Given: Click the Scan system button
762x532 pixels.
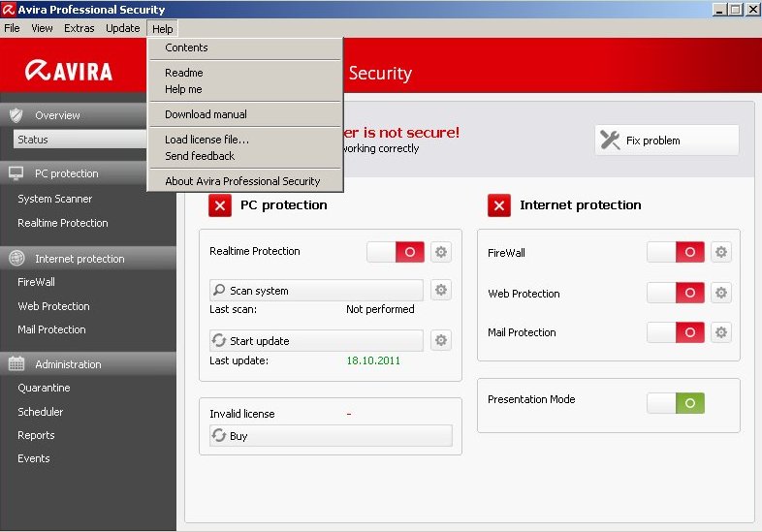Looking at the screenshot, I should click(x=316, y=290).
